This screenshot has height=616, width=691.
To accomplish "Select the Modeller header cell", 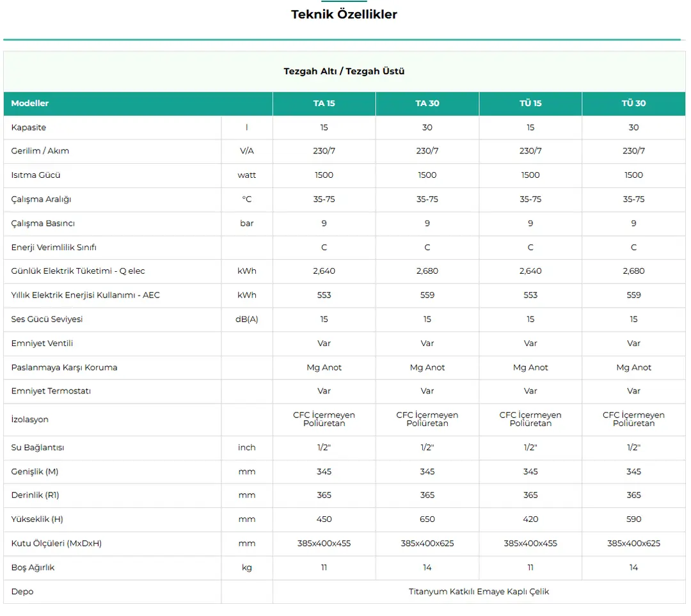I will [30, 103].
